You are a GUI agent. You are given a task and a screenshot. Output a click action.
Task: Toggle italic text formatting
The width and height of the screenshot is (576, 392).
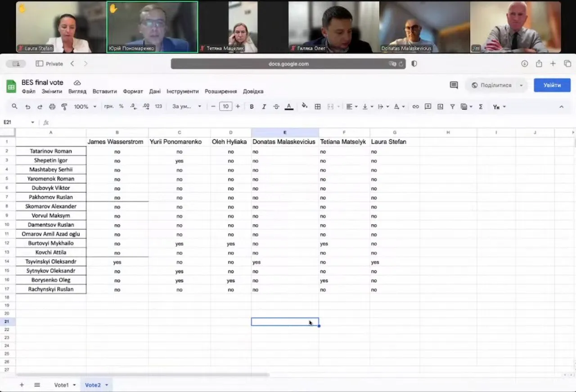(264, 107)
